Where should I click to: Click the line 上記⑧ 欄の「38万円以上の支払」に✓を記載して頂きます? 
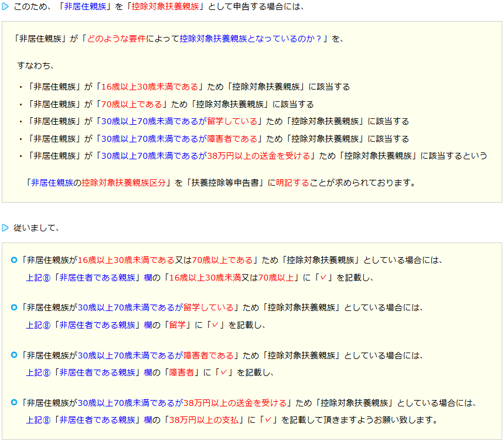[231, 420]
